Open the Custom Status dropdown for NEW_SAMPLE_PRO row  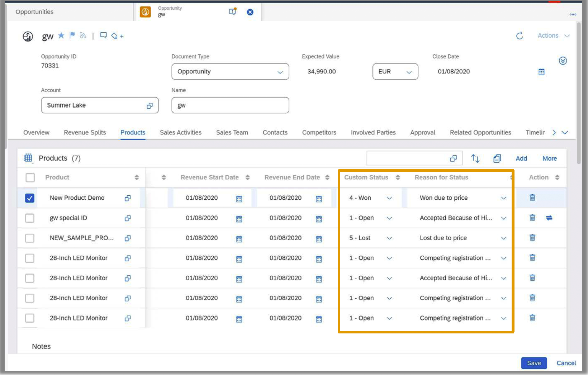[389, 238]
